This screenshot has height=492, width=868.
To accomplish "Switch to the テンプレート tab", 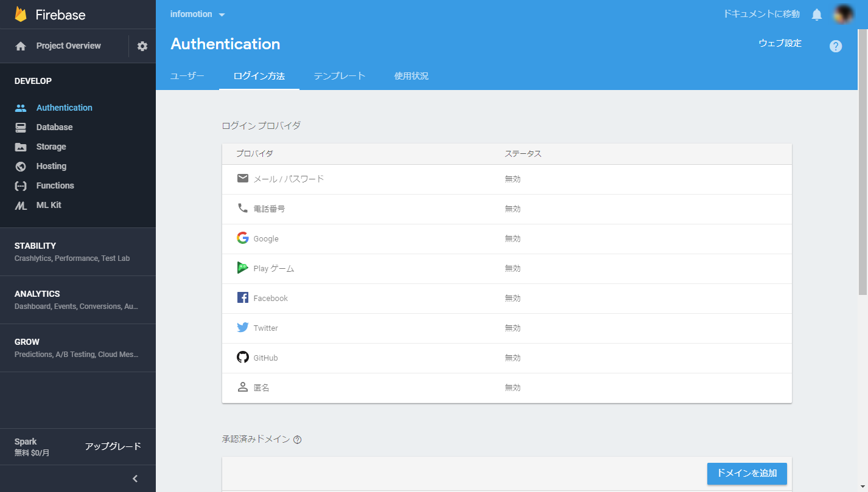I will point(339,76).
